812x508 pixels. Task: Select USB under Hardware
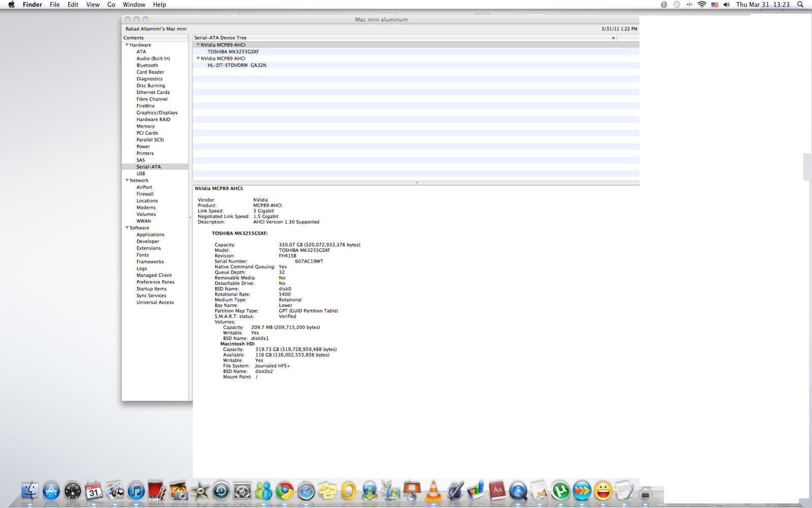tap(141, 174)
